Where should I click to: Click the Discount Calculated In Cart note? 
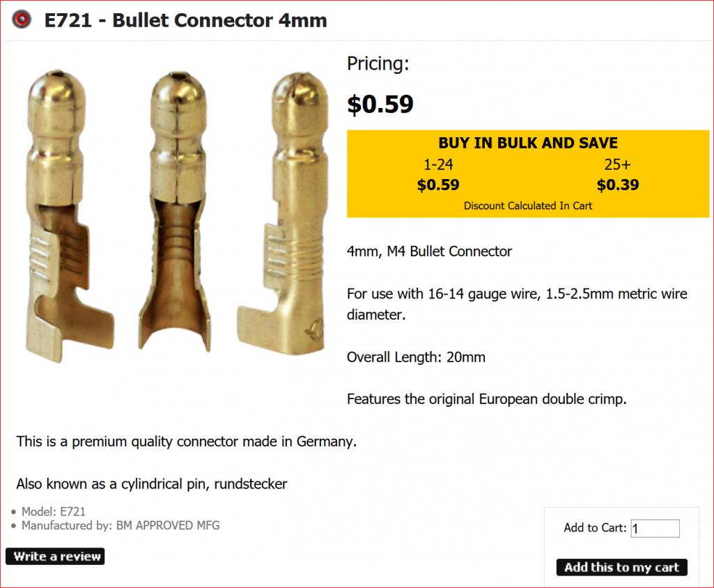coord(527,206)
